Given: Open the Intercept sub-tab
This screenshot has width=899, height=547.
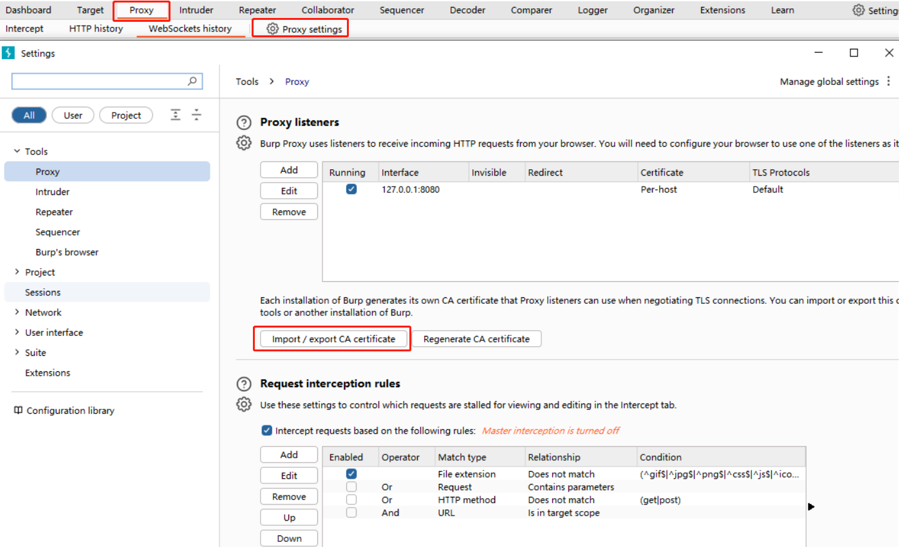Looking at the screenshot, I should [24, 28].
